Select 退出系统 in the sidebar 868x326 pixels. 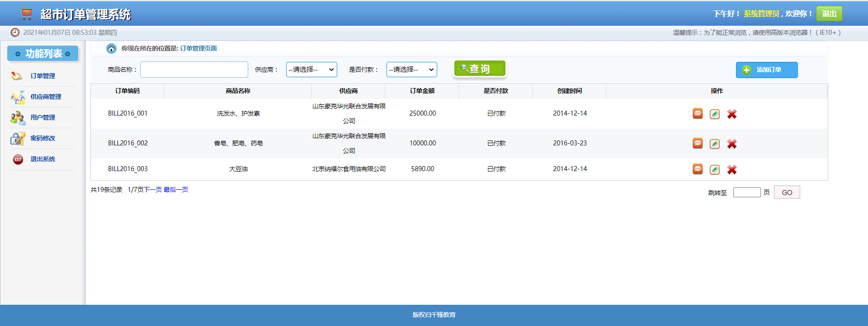(43, 159)
